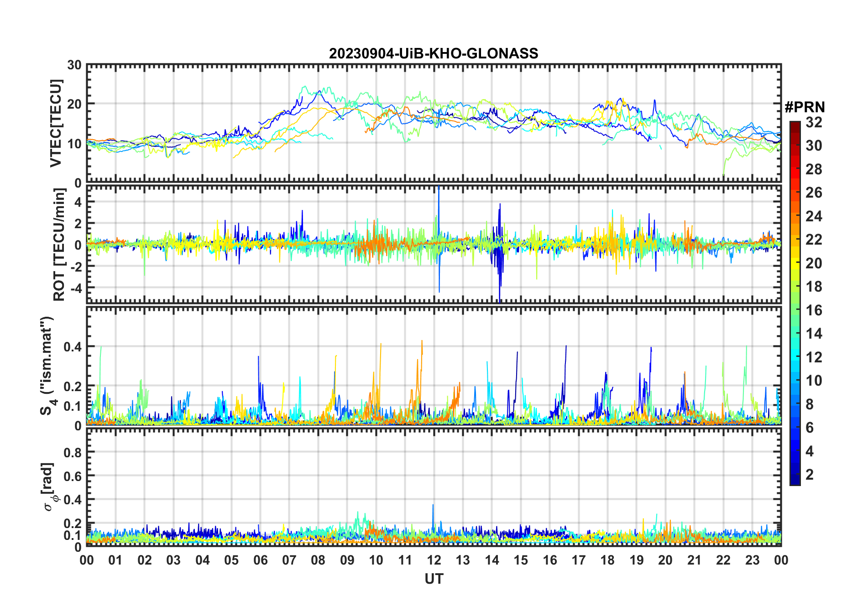Screen dimensions: 868x607
Task: Click the colorbar tick label 16
Action: pyautogui.click(x=814, y=310)
